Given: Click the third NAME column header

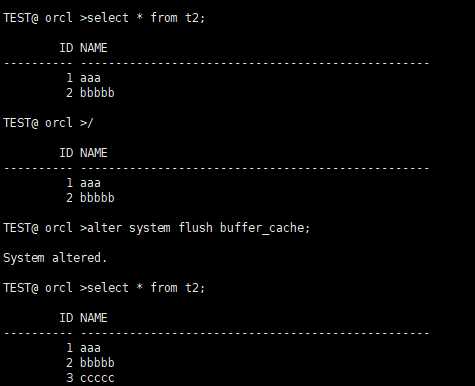Looking at the screenshot, I should [94, 318].
